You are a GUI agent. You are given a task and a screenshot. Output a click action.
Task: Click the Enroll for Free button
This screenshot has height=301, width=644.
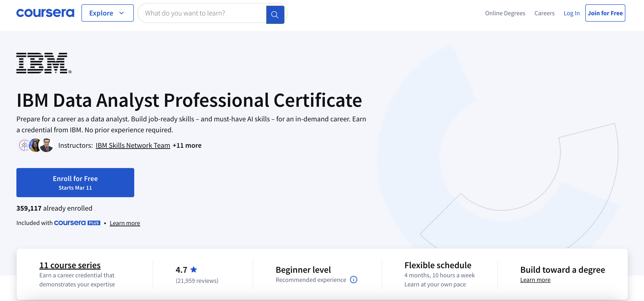75,182
